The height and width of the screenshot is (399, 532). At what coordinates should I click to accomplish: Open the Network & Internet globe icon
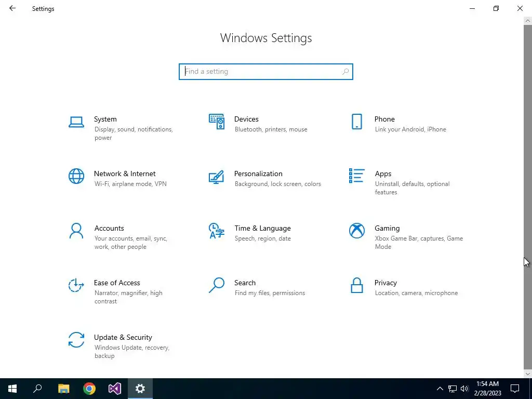pos(76,176)
